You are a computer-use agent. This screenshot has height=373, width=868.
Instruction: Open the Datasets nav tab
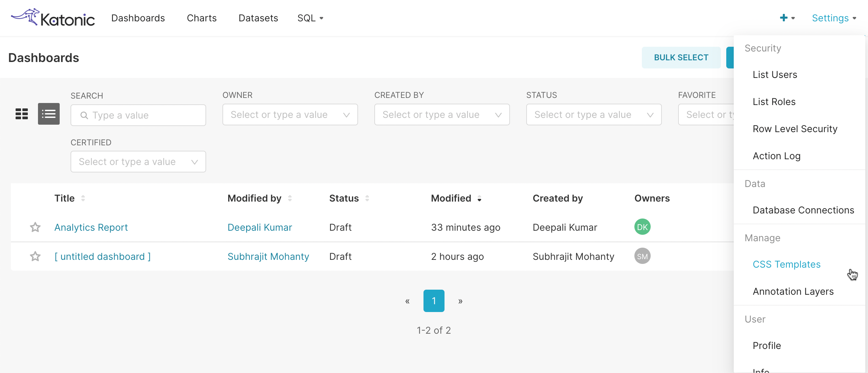[258, 18]
